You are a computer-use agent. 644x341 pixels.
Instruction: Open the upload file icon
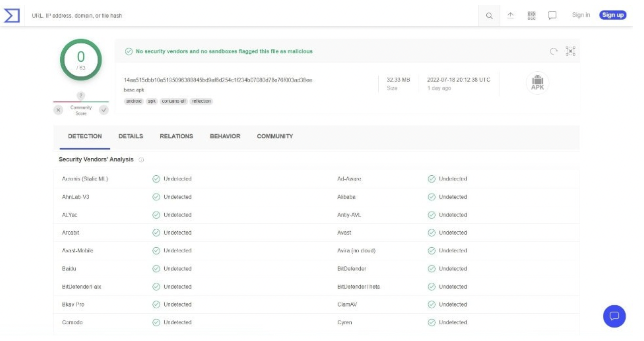click(x=511, y=15)
